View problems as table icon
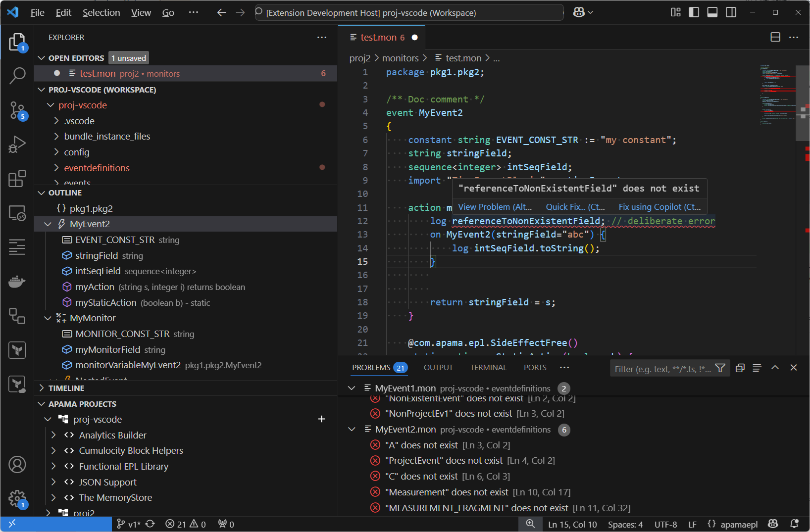The image size is (810, 532). (x=757, y=368)
